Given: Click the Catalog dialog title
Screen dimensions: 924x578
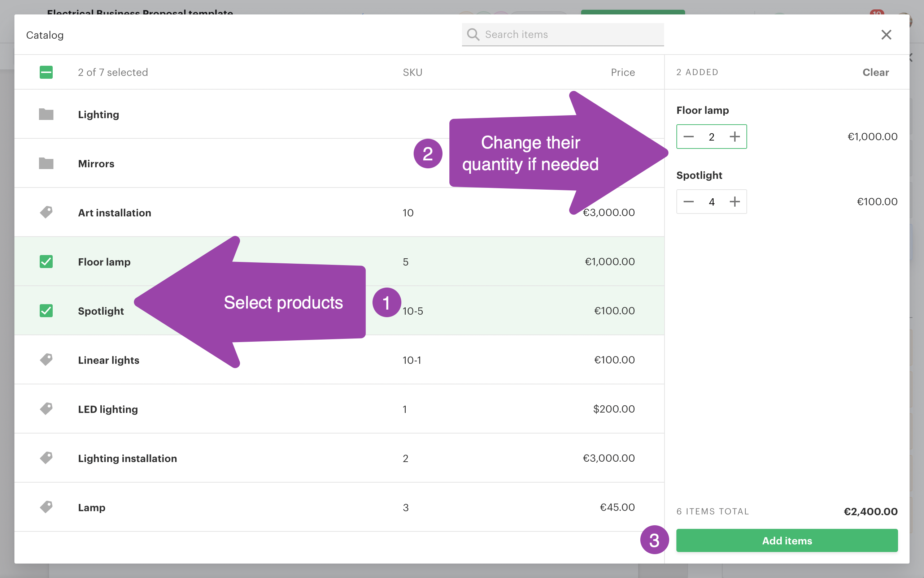Looking at the screenshot, I should point(45,35).
